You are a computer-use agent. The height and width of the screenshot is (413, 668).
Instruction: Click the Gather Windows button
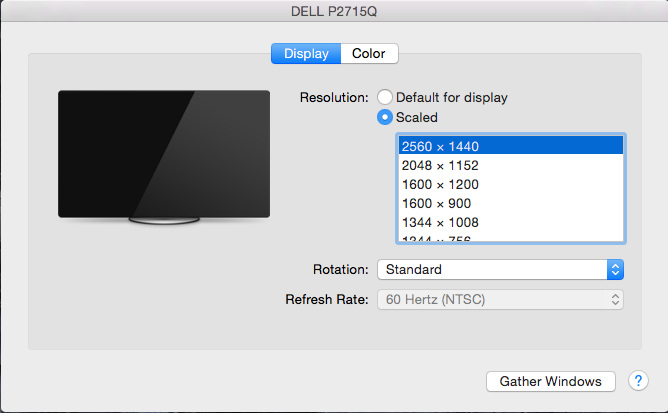(x=550, y=381)
